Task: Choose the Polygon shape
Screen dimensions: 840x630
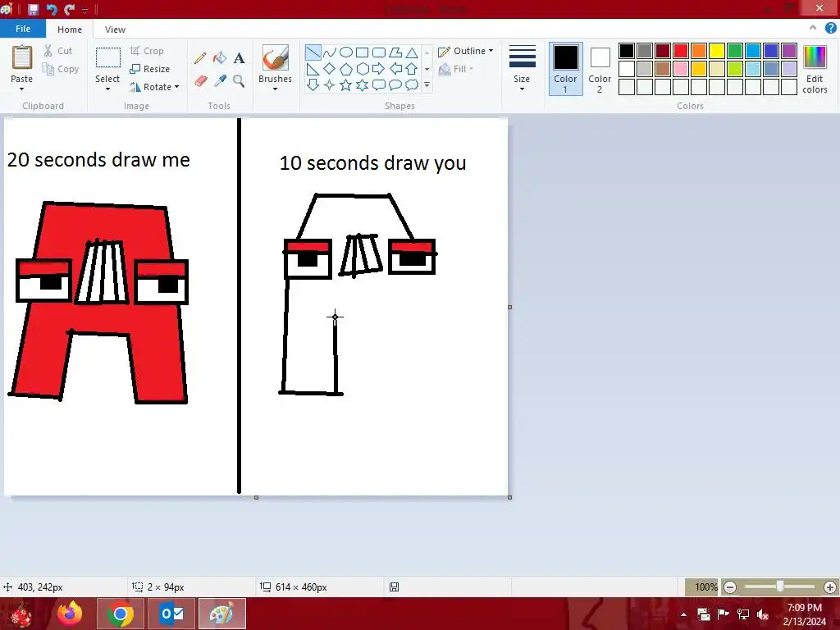Action: (395, 52)
